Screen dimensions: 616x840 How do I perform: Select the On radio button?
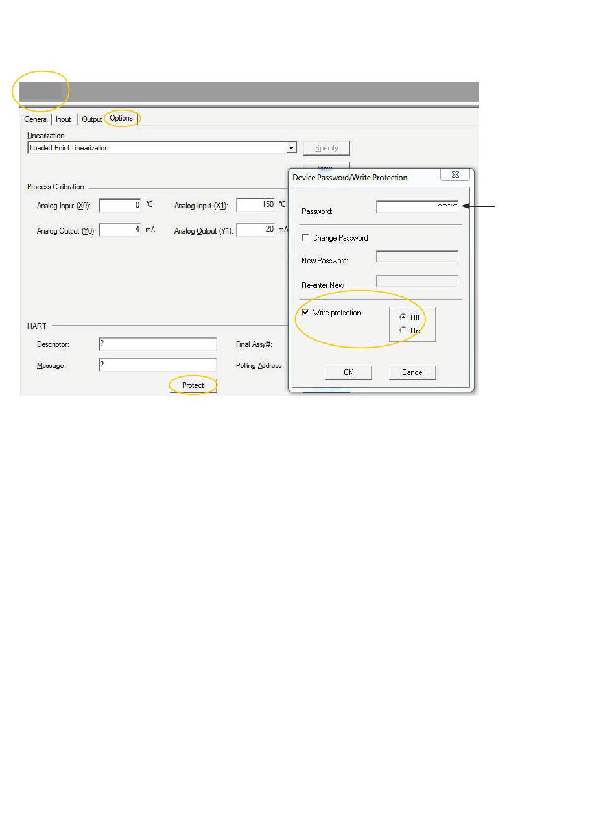tap(403, 330)
